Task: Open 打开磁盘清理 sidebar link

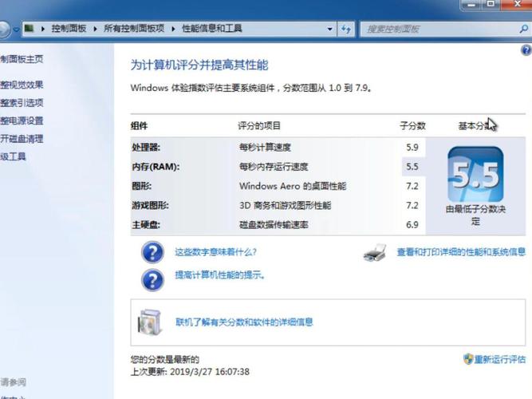Action: point(22,139)
